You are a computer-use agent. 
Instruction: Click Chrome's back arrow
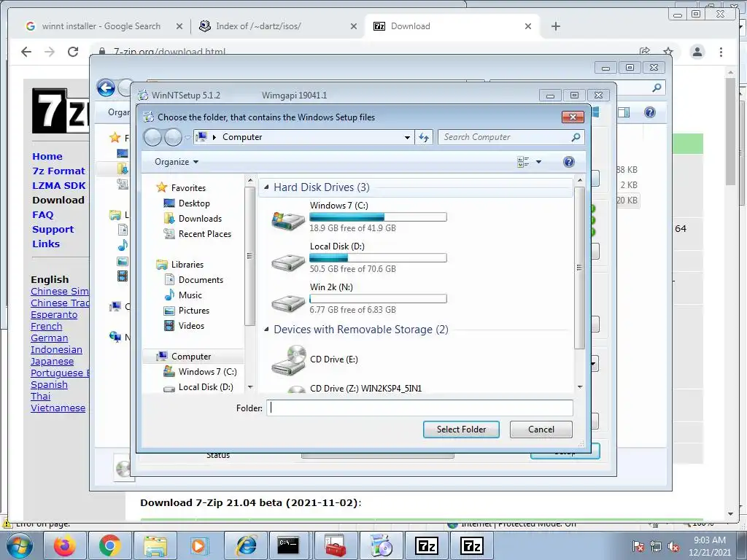[x=26, y=52]
